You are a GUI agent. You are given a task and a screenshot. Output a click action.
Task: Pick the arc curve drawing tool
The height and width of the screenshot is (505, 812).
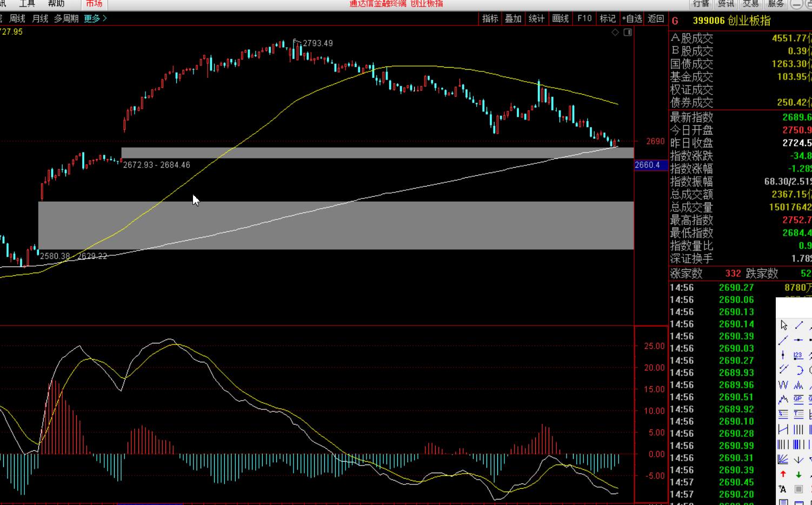tap(798, 370)
